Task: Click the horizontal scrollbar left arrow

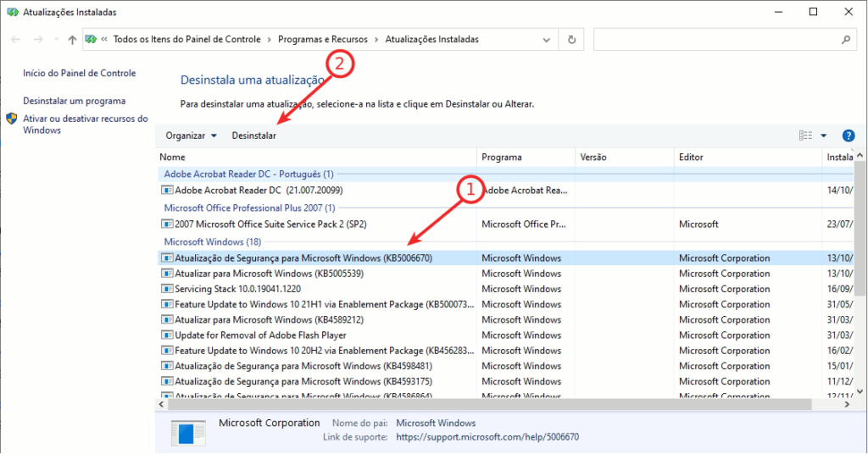Action: tap(161, 405)
